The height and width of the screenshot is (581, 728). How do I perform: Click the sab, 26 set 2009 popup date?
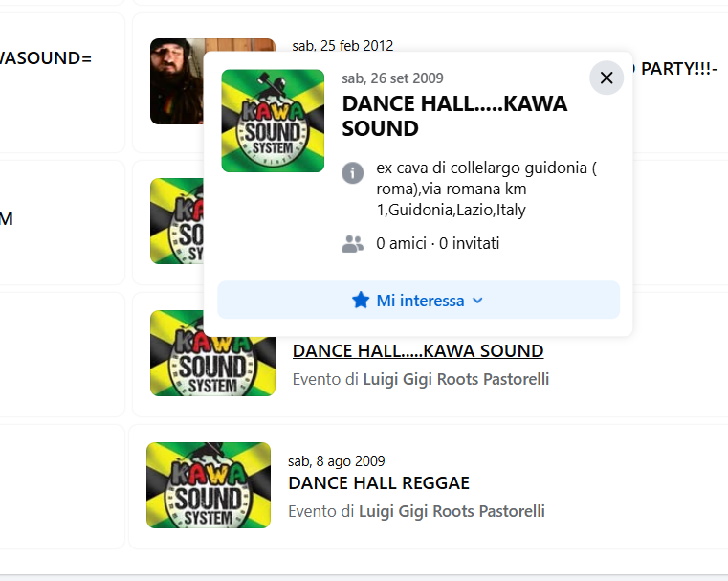click(x=392, y=78)
